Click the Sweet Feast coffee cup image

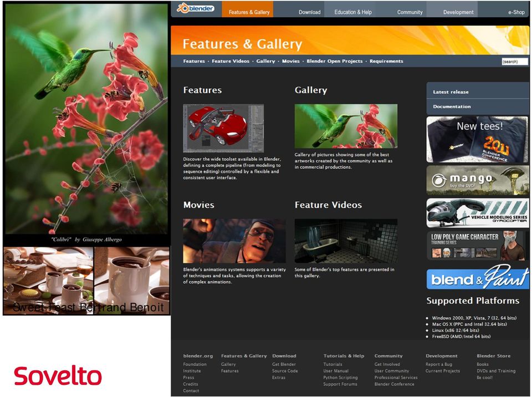click(x=132, y=281)
